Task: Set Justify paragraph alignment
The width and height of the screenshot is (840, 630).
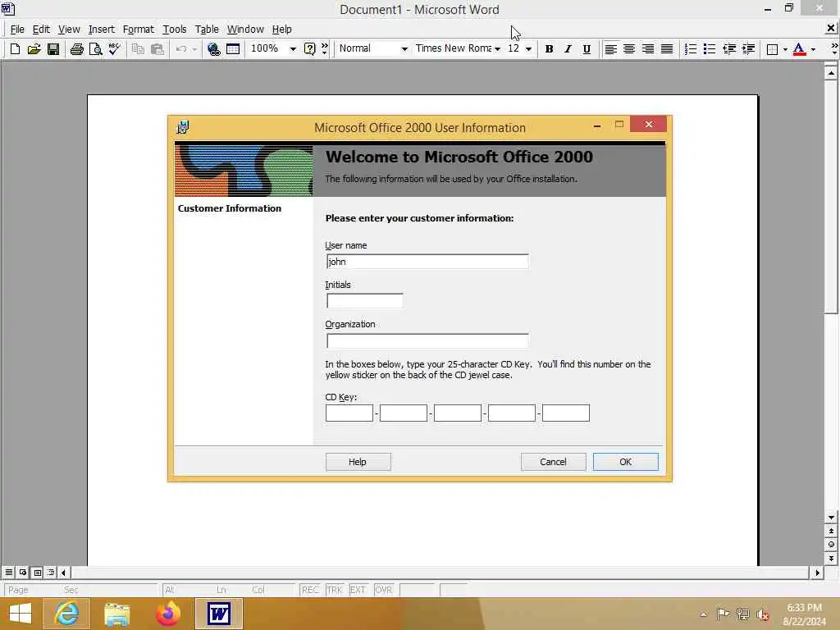Action: (x=667, y=49)
